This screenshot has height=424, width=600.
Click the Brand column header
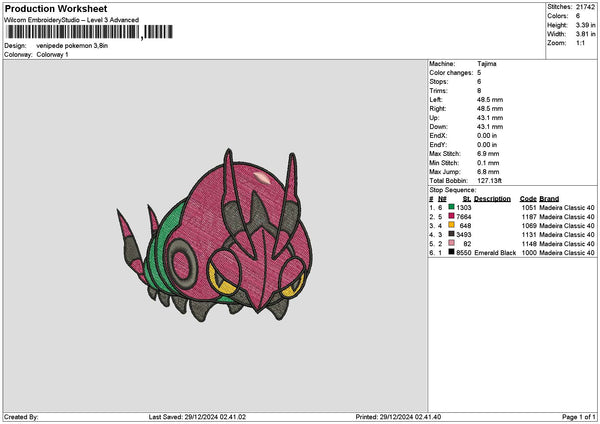click(549, 199)
